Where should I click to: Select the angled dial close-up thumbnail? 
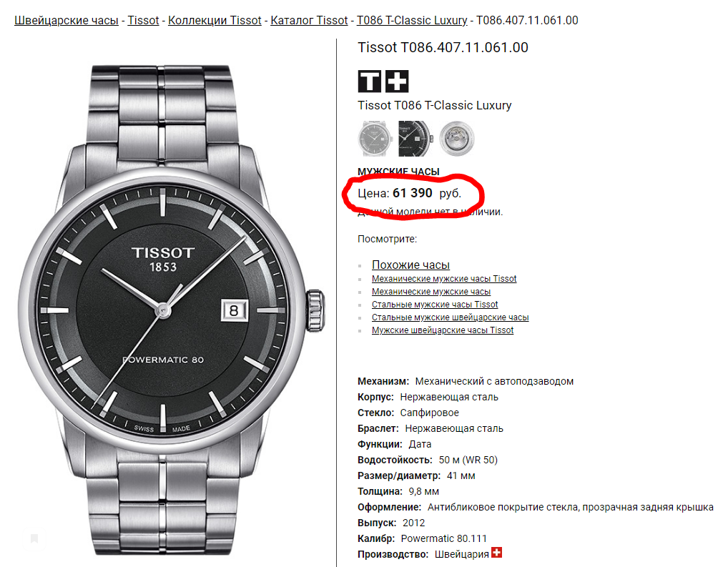(415, 139)
